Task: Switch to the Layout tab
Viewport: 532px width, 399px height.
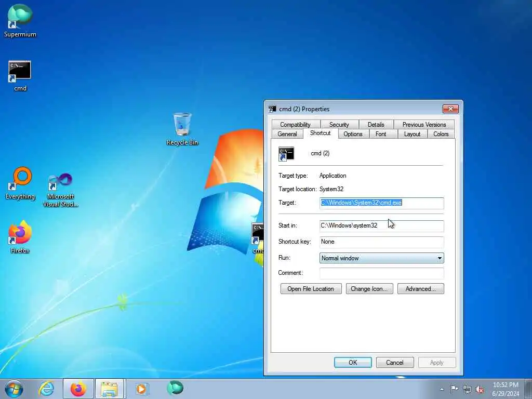Action: coord(412,134)
